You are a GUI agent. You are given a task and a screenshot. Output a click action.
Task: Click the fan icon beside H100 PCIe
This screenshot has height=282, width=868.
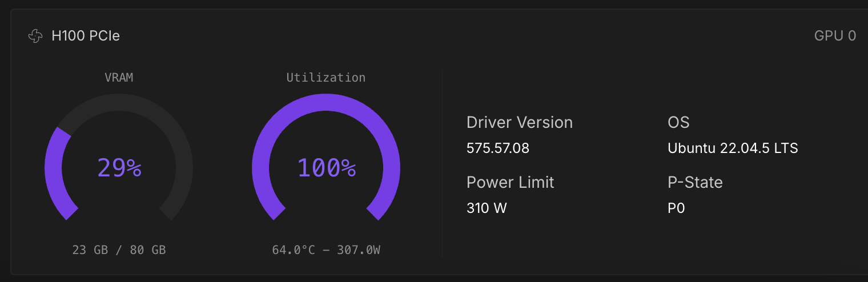[x=35, y=36]
